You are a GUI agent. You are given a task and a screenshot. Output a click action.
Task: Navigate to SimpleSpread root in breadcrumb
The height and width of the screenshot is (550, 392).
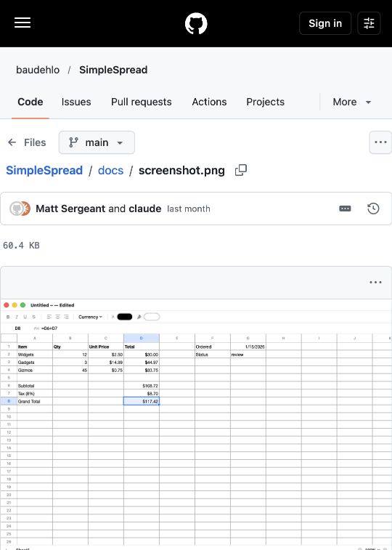[x=44, y=171]
